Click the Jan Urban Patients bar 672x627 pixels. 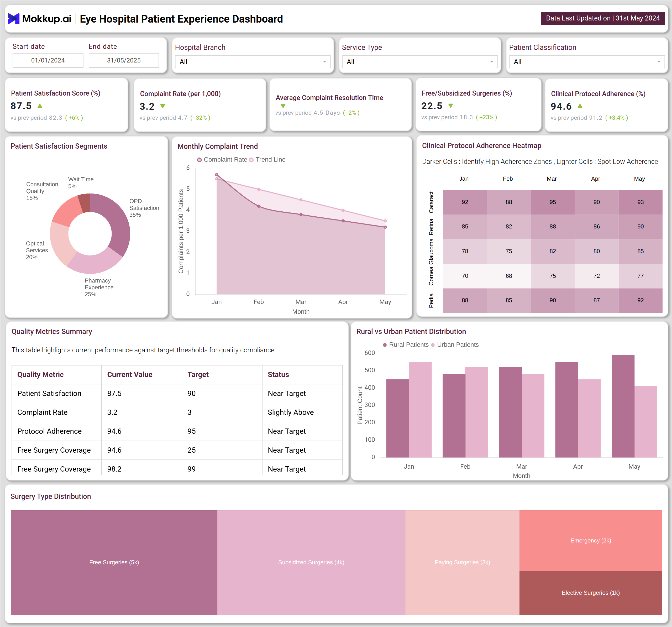pos(420,410)
